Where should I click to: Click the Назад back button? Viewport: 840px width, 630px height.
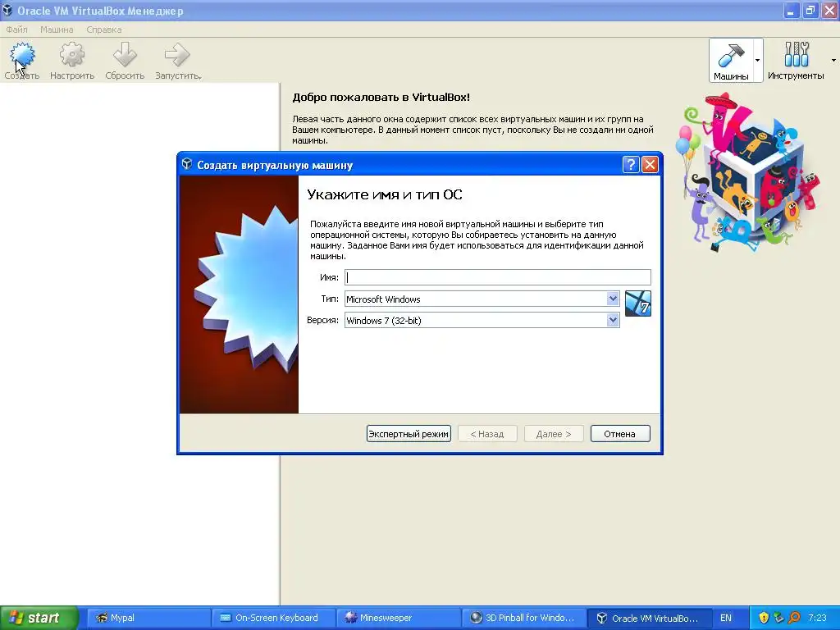point(487,434)
